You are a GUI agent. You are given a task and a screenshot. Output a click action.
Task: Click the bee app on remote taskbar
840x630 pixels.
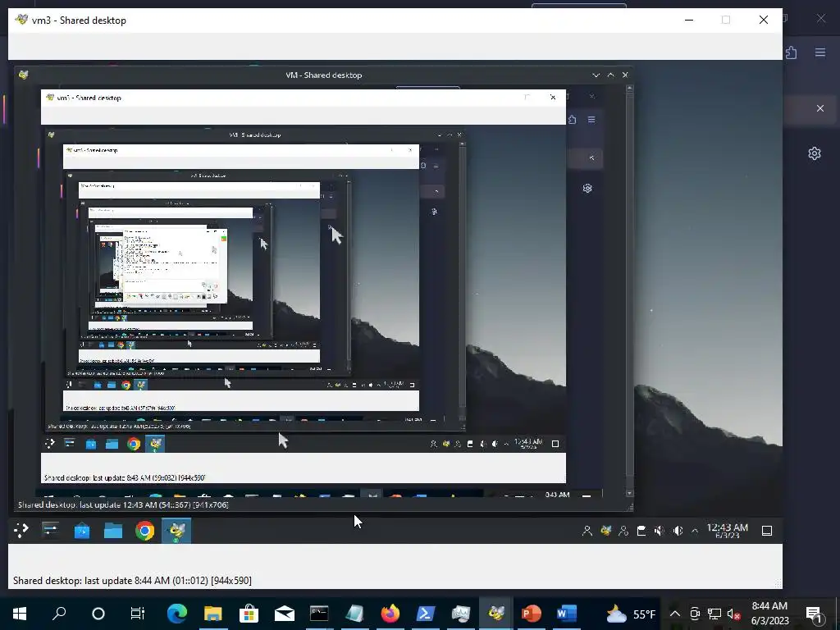[x=176, y=531]
